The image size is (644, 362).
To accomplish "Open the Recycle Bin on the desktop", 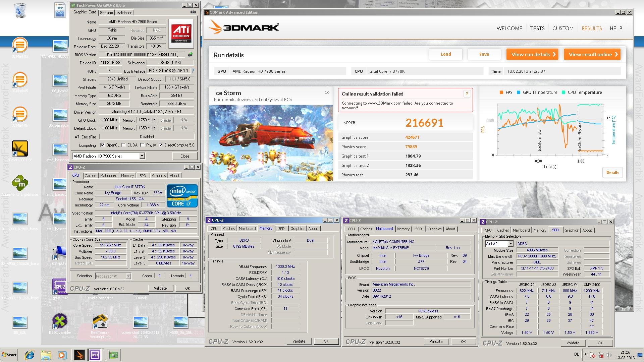I will pyautogui.click(x=20, y=10).
